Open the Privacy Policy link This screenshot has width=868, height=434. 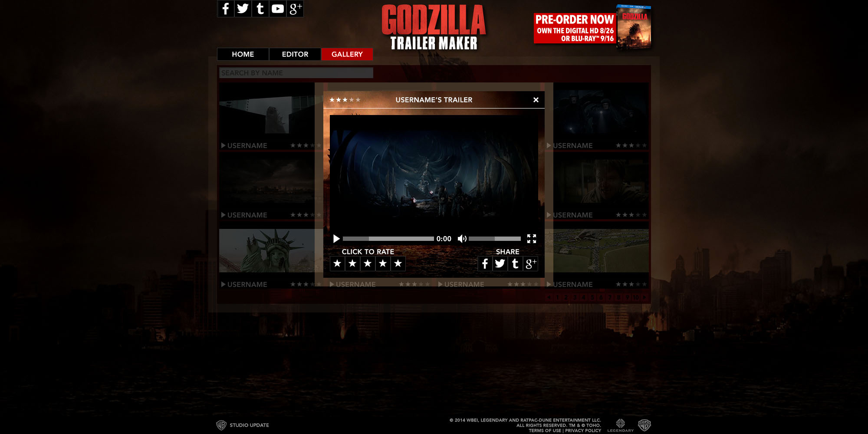(583, 431)
